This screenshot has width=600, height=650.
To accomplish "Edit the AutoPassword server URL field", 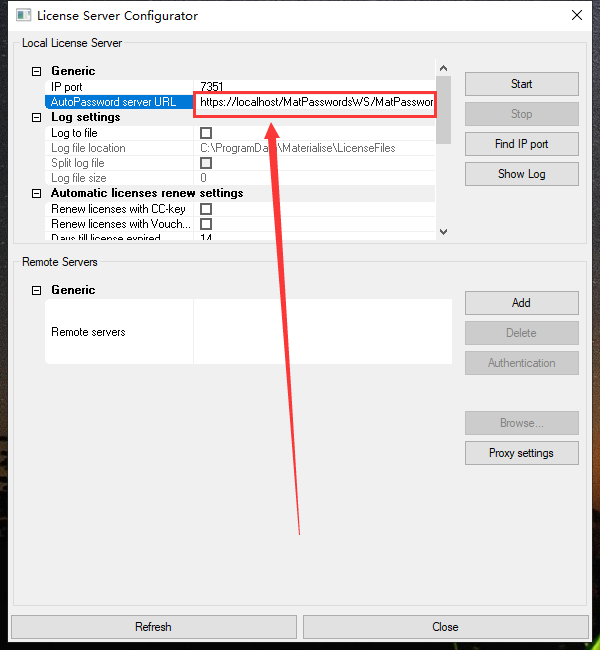I will 315,102.
